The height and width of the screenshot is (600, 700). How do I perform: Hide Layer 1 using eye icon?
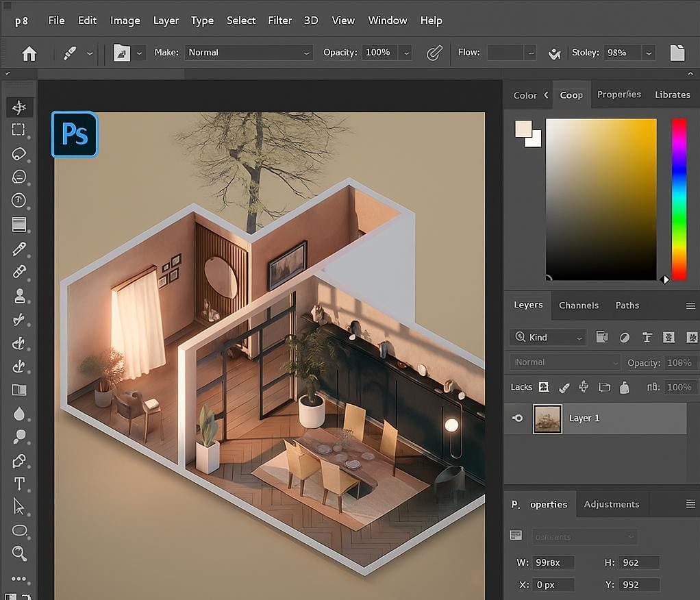point(518,418)
